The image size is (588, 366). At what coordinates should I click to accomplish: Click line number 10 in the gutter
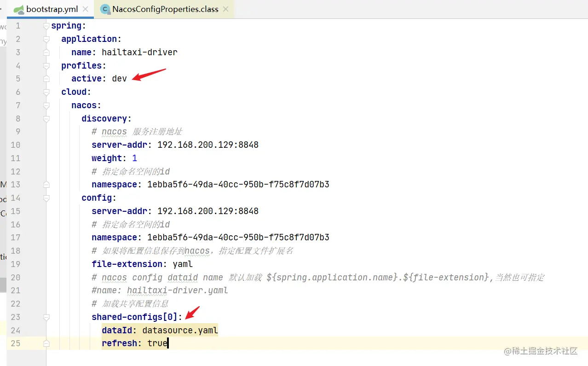pyautogui.click(x=16, y=145)
